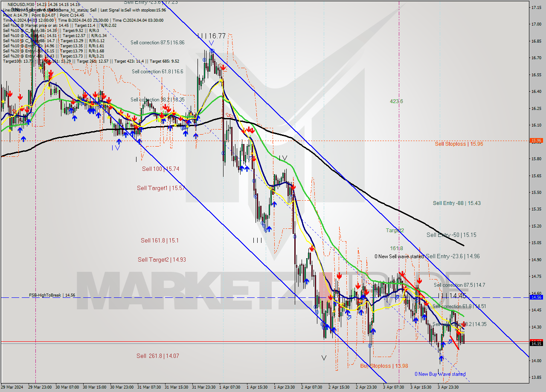Screen dimensions: 546x392
Task: Select the 'Sell 161.8 | 15.1' label
Action: 160,241
